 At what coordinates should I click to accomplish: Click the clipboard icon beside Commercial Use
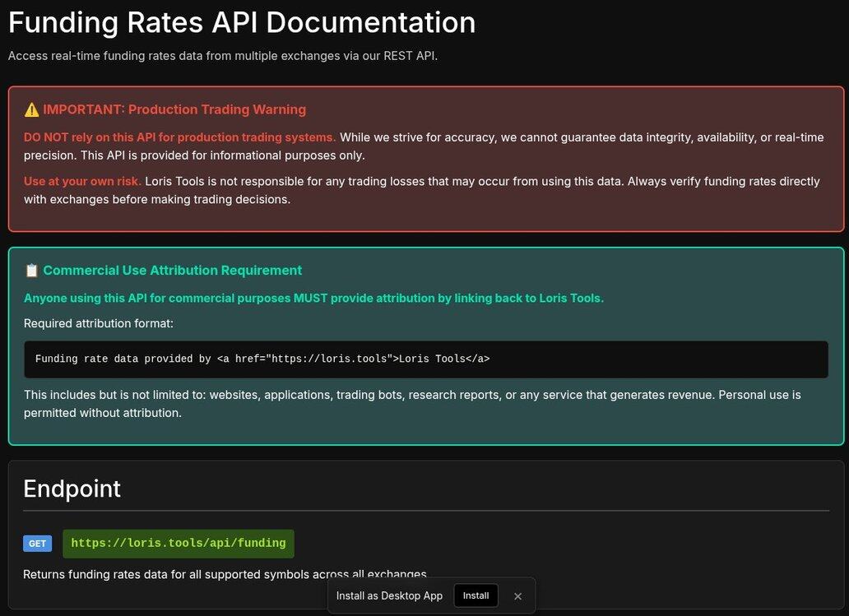pos(31,271)
